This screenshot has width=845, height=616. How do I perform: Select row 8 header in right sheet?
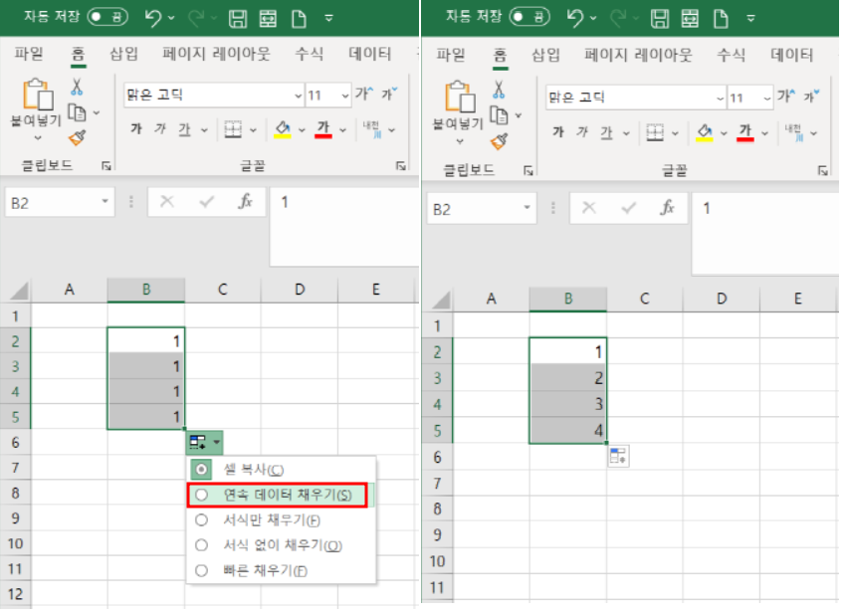tap(437, 509)
